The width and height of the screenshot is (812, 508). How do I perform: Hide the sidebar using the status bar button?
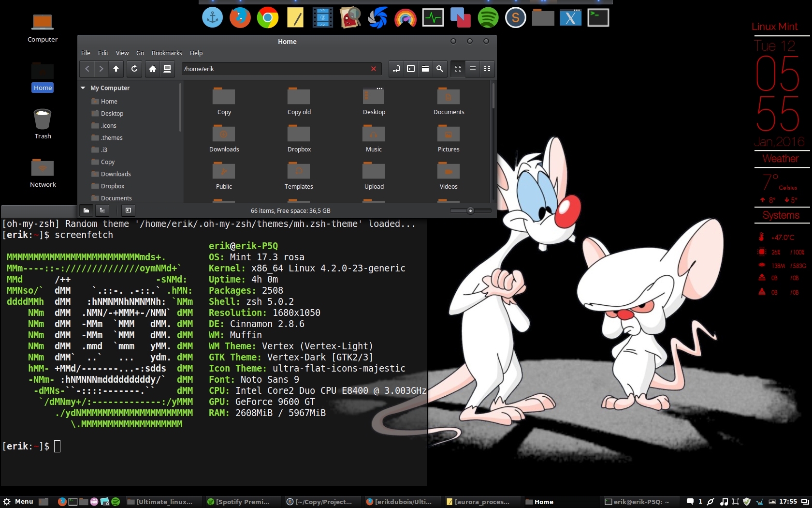point(128,210)
